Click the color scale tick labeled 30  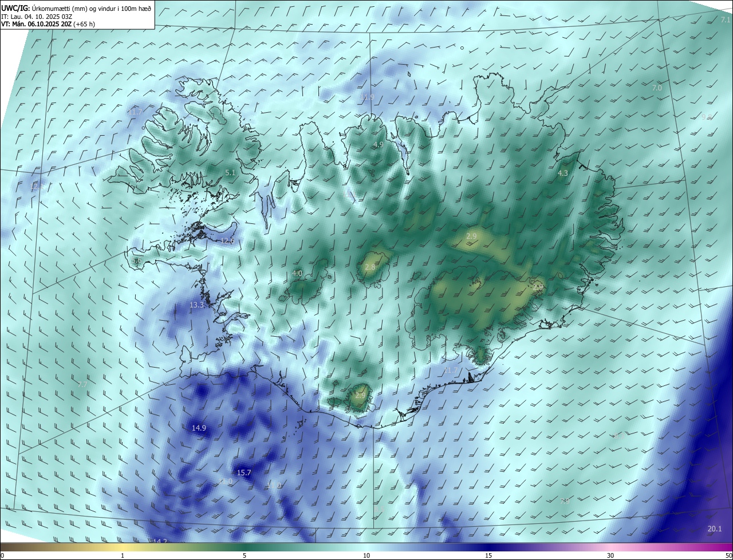point(610,555)
